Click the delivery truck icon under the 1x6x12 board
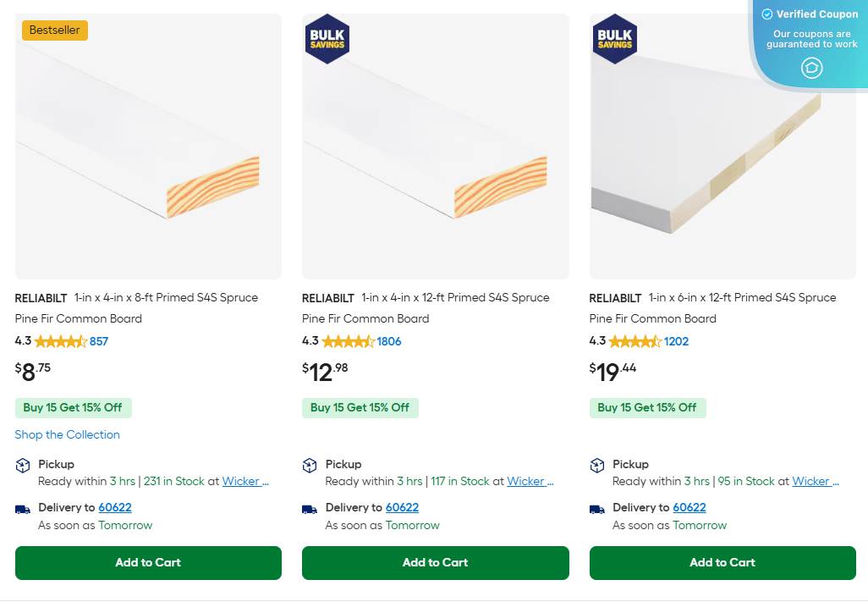The width and height of the screenshot is (868, 602). click(596, 507)
